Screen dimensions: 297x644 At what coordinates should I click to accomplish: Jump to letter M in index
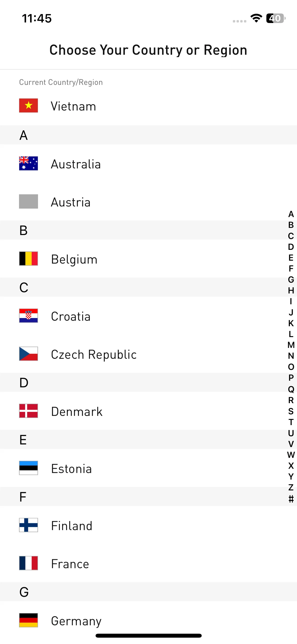(x=291, y=345)
